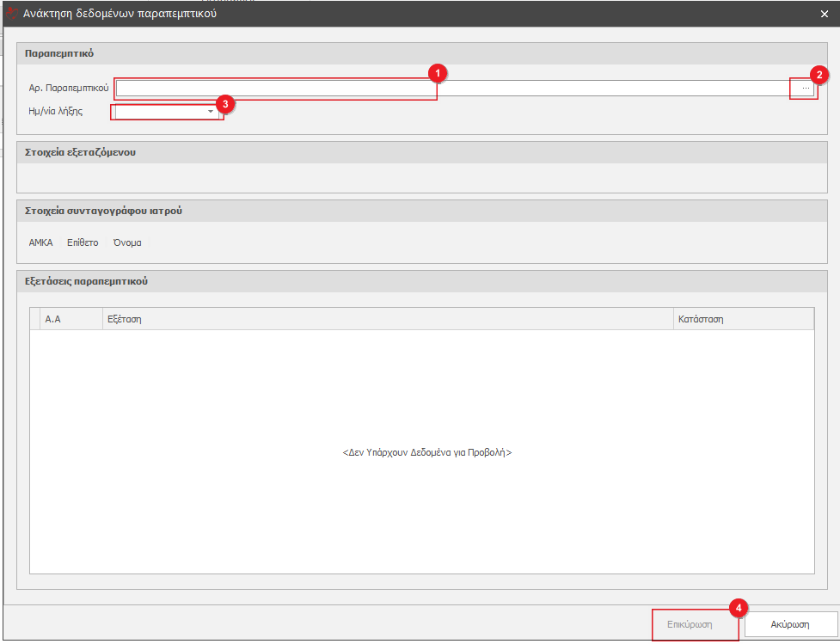Screen dimensions: 840x644
Task: Click the blank row-indicator header cell
Action: [x=35, y=319]
